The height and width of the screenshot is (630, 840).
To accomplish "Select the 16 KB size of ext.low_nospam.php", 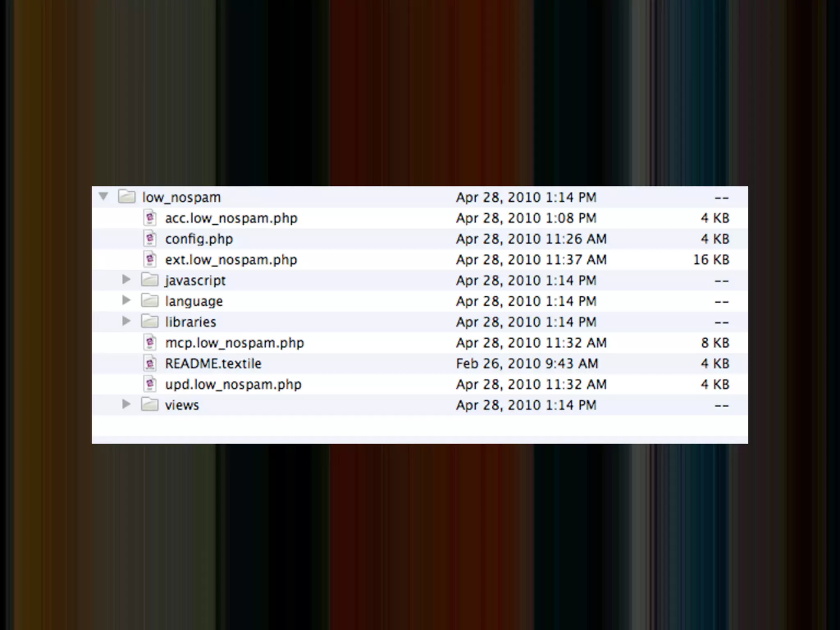I will (x=711, y=260).
